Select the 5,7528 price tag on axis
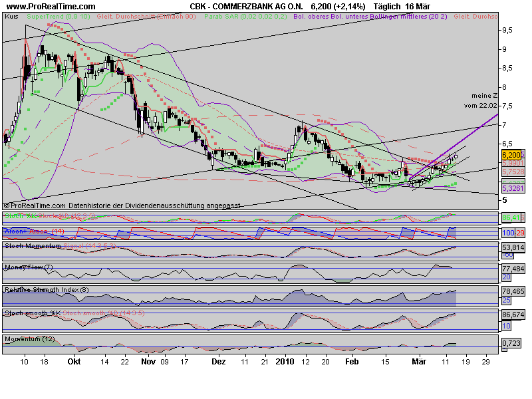 [x=513, y=172]
